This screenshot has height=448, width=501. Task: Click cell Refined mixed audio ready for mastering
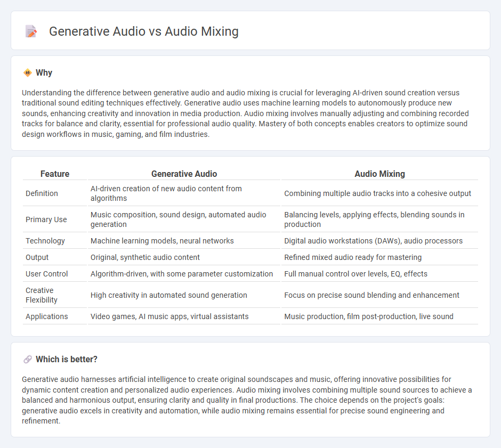379,257
